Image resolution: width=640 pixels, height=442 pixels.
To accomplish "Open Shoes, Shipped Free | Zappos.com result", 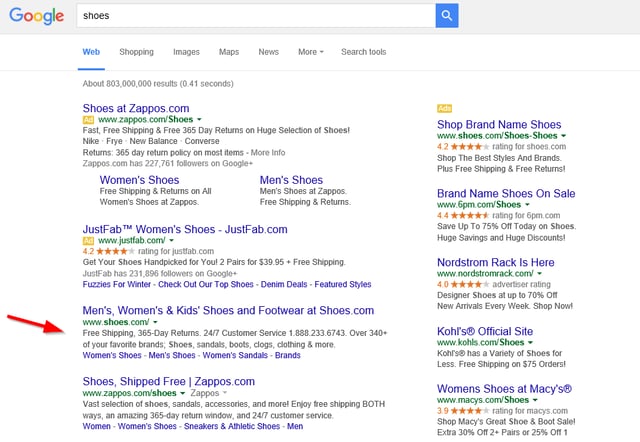I will (x=169, y=382).
